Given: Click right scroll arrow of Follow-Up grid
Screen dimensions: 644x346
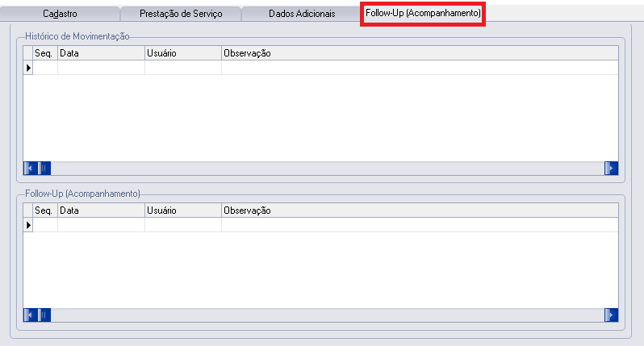Looking at the screenshot, I should (611, 315).
